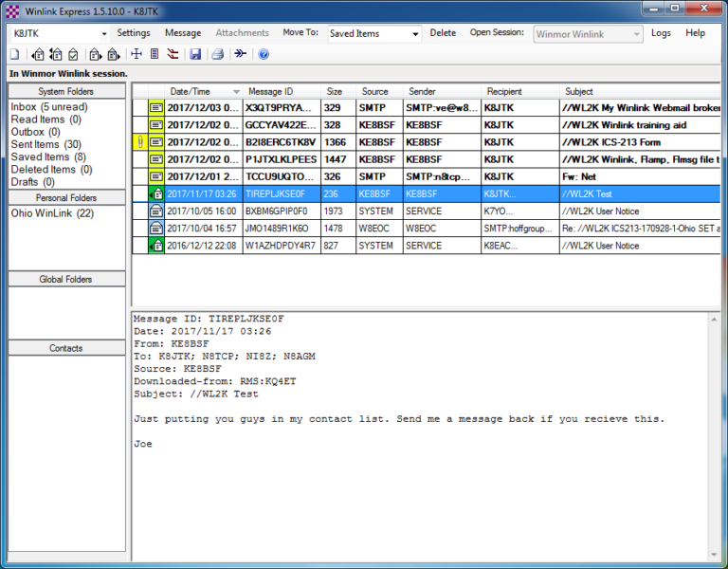Click the New Message blank page icon
Screen dimensions: 728x569
coord(15,54)
